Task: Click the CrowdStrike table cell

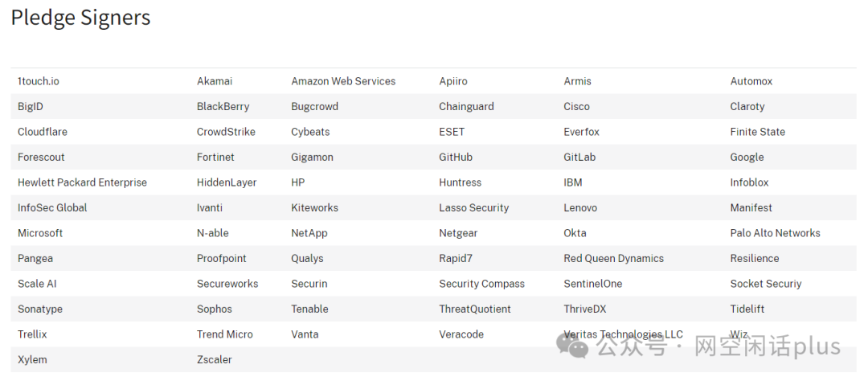Action: (226, 132)
